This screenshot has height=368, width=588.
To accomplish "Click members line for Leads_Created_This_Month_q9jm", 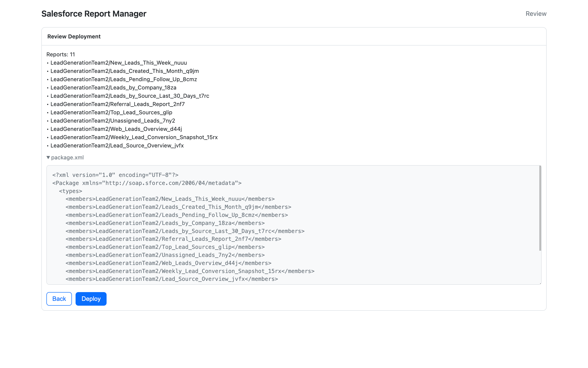I will 178,207.
